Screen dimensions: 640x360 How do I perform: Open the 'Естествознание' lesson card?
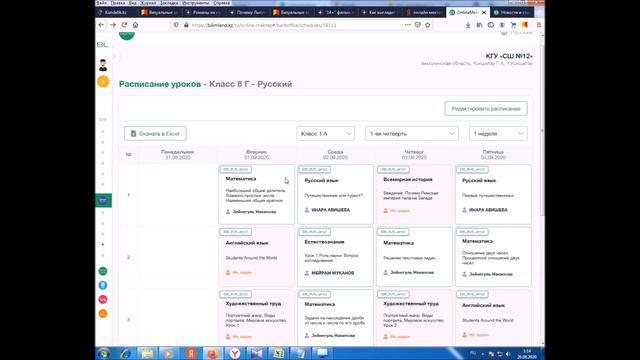(x=335, y=257)
